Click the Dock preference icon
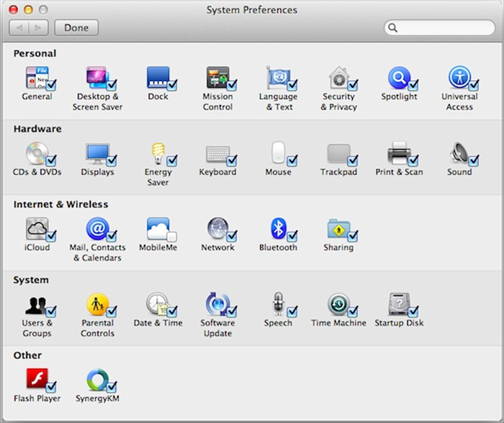 click(x=158, y=78)
